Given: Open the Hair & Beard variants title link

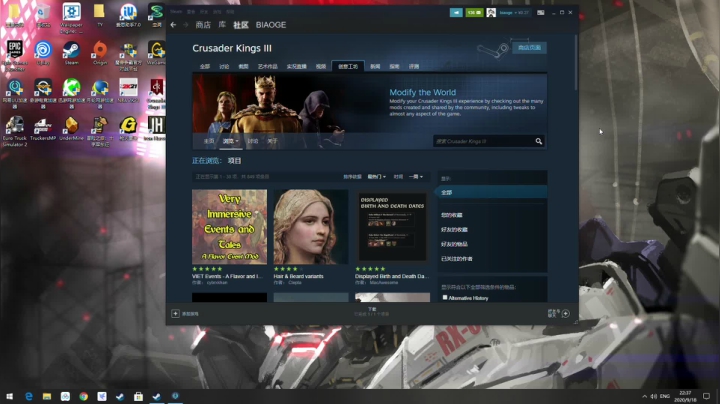Looking at the screenshot, I should pyautogui.click(x=298, y=276).
